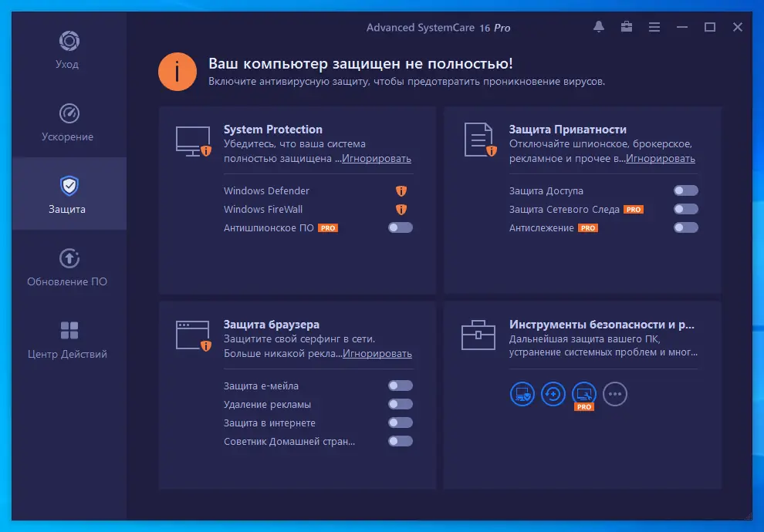Screen dimensions: 764x532
Task: Click the orange info warning circle
Action: (x=177, y=72)
